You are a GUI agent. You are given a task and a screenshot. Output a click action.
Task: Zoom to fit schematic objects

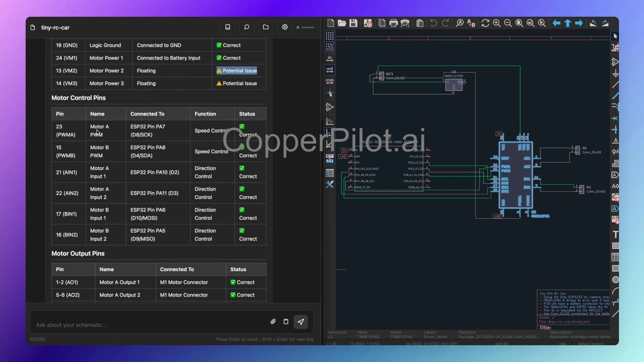pos(530,23)
